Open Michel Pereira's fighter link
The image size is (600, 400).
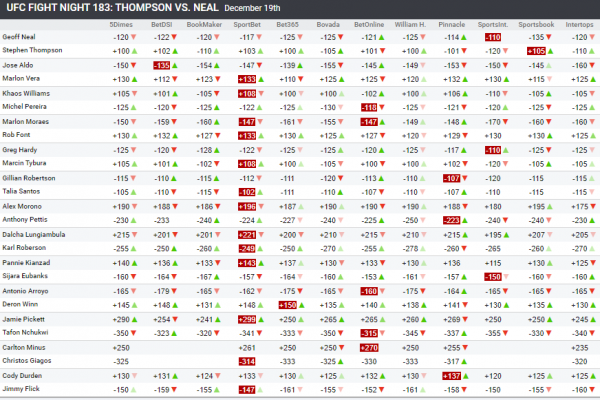point(24,106)
